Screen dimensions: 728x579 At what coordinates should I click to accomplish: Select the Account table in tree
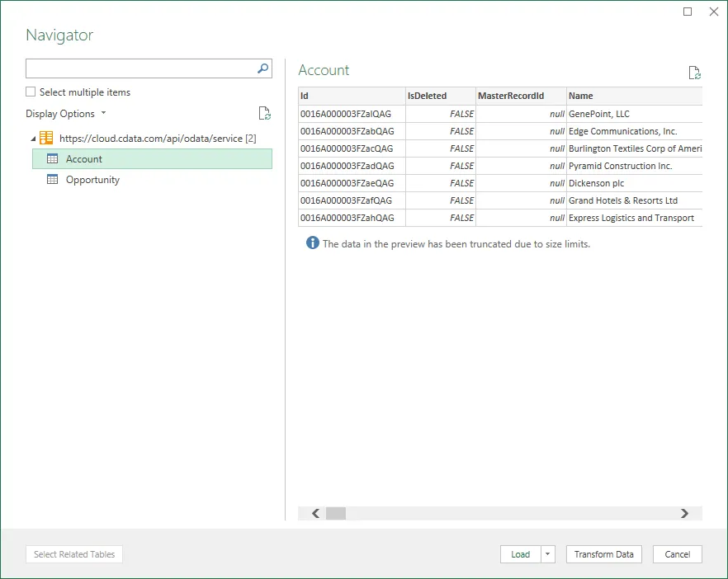coord(84,159)
